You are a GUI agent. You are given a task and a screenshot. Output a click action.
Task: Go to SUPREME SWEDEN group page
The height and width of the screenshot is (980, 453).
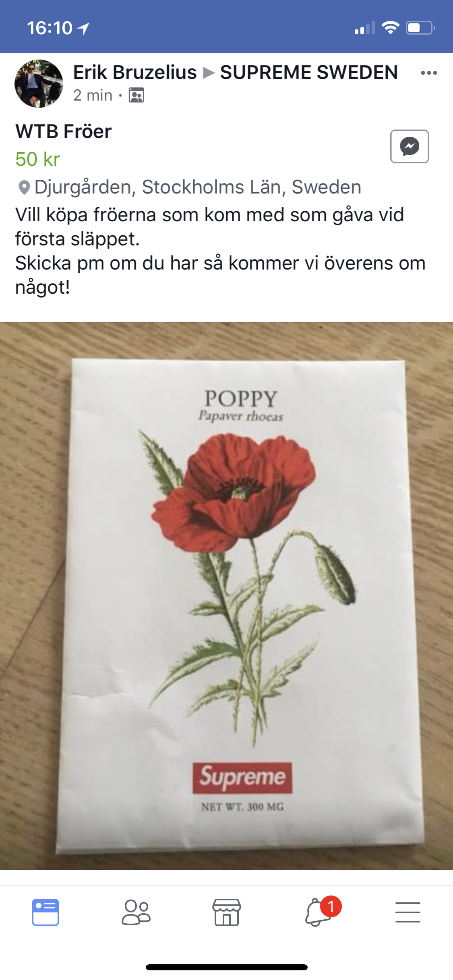[309, 72]
